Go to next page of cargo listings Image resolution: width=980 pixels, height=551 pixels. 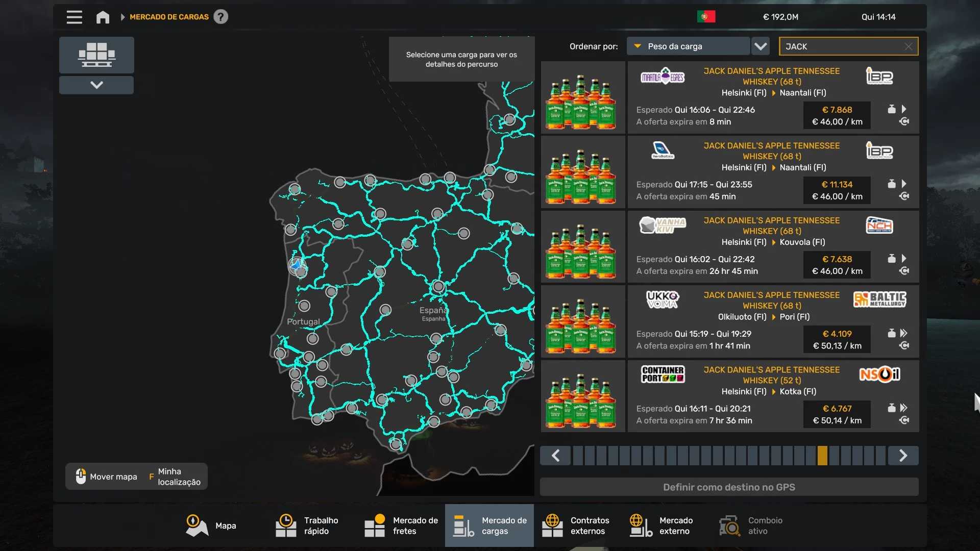pyautogui.click(x=902, y=455)
